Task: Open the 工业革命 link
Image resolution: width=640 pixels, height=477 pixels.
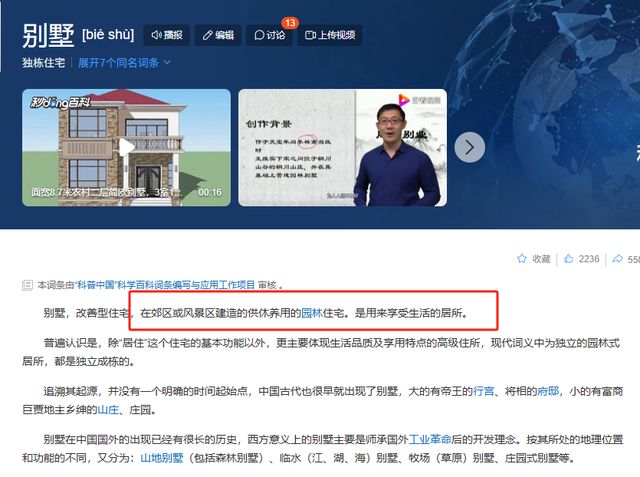Action: coord(430,439)
